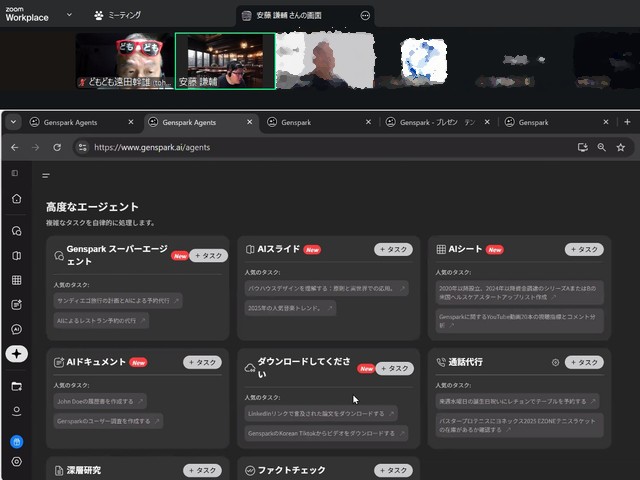Open 2020年以降設立スタートアップリスト task
The height and width of the screenshot is (480, 640).
point(520,293)
